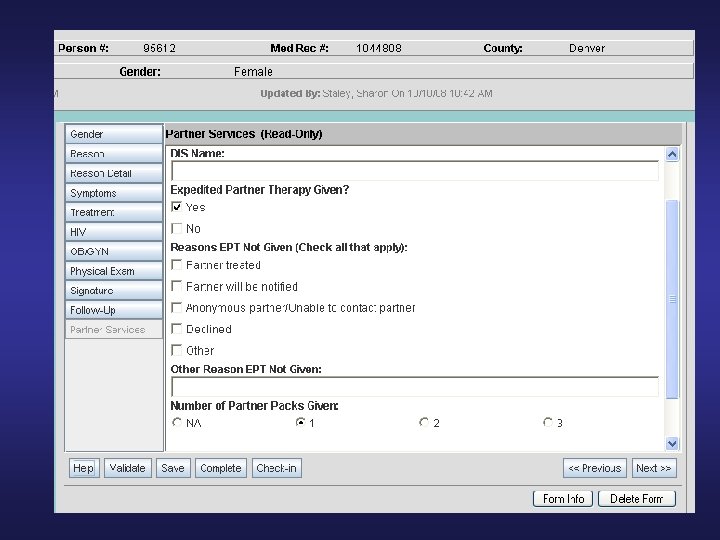Click the Help button
720x540 pixels.
(84, 468)
